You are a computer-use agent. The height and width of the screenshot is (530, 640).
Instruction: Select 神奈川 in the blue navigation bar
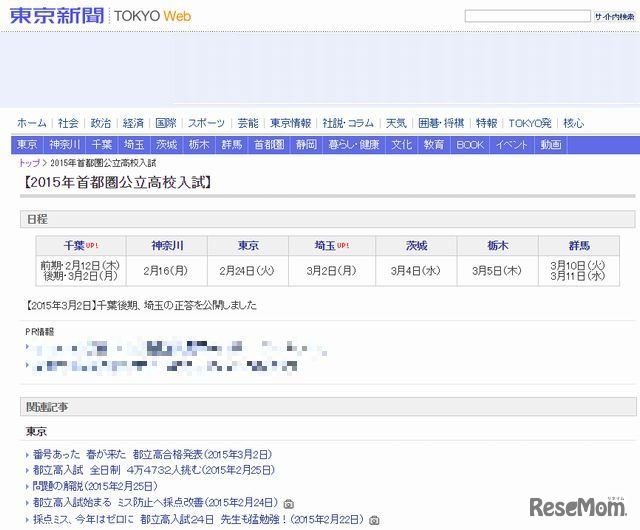coord(64,145)
